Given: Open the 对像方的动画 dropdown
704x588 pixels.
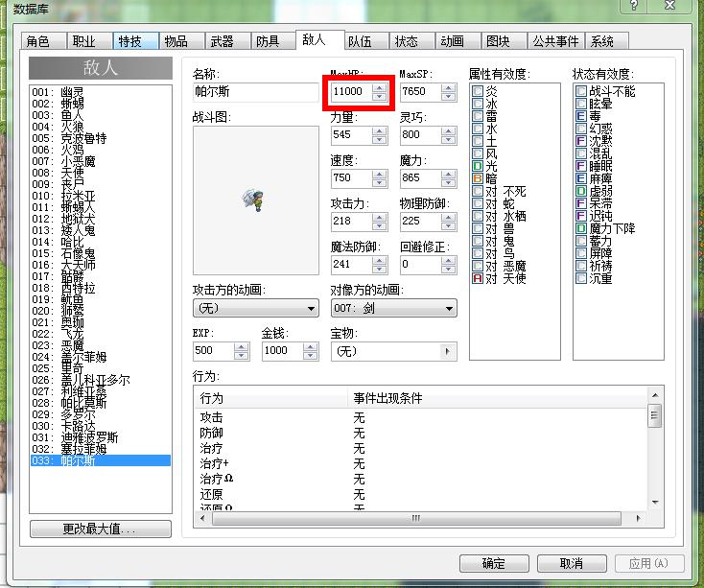Looking at the screenshot, I should pos(394,308).
